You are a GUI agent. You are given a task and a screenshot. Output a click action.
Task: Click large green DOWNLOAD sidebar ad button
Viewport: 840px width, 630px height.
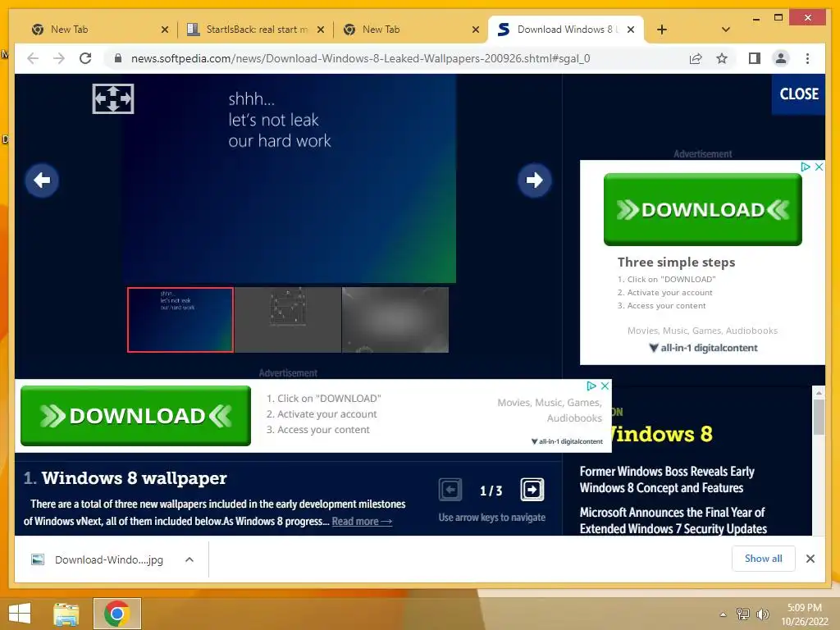[x=703, y=209]
